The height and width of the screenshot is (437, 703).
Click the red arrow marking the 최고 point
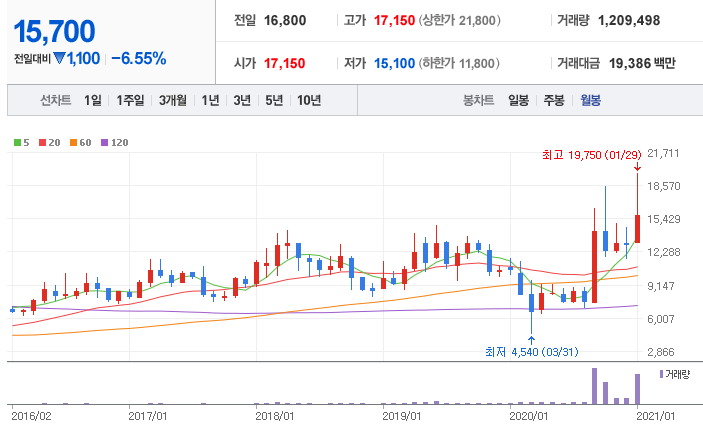coord(637,167)
